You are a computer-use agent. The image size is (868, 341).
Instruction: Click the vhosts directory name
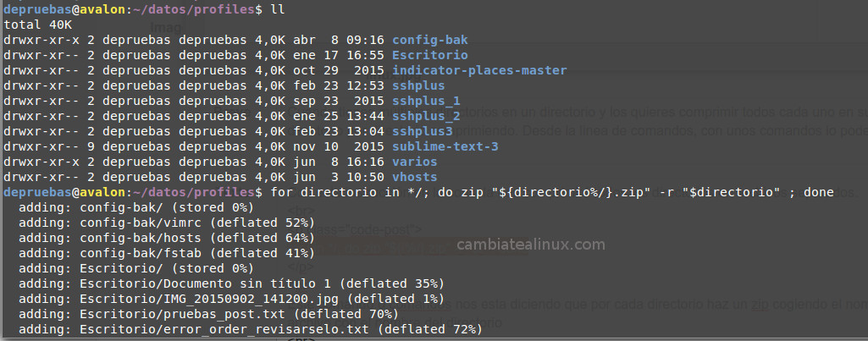click(414, 178)
